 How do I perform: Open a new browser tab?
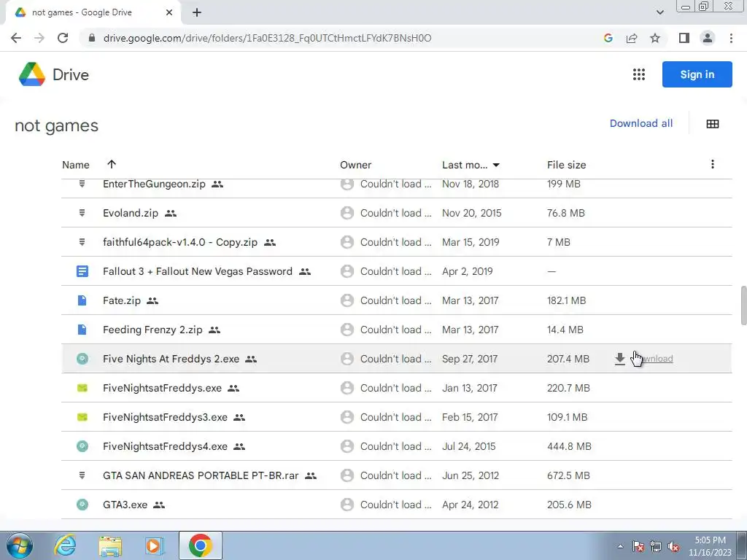pos(197,12)
